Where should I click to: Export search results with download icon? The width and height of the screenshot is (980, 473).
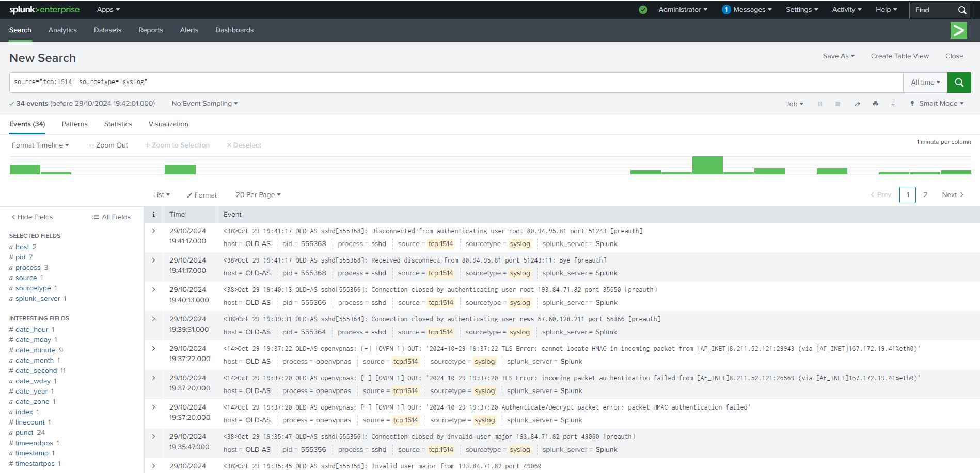coord(893,104)
